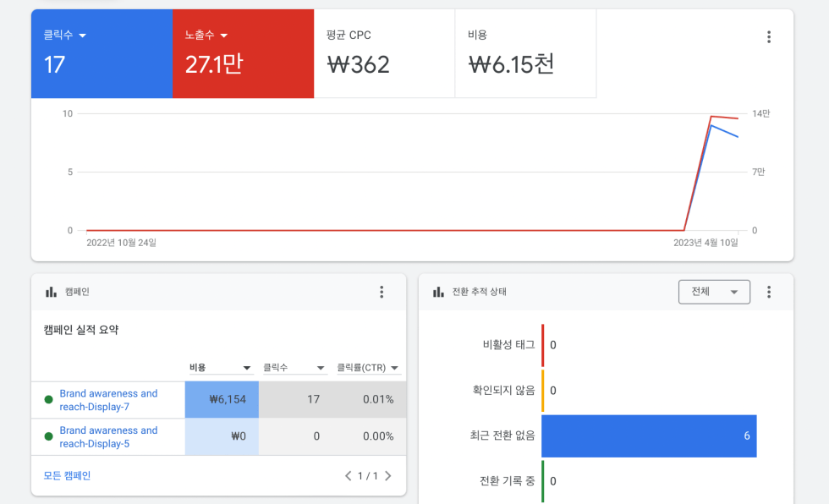Image resolution: width=829 pixels, height=504 pixels.
Task: Click the bar chart icon beside 전환 추적 상태
Action: point(438,292)
